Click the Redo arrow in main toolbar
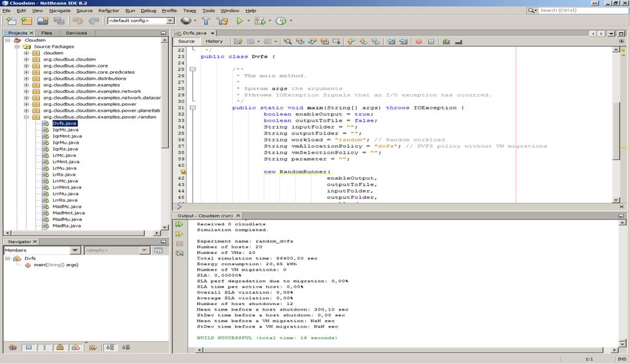The image size is (630, 364). 94,20
